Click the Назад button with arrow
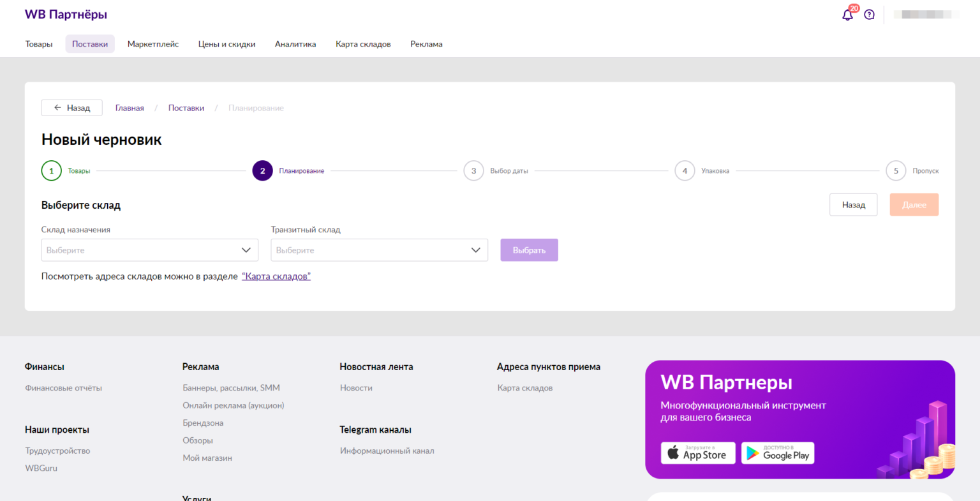The image size is (980, 501). [72, 108]
